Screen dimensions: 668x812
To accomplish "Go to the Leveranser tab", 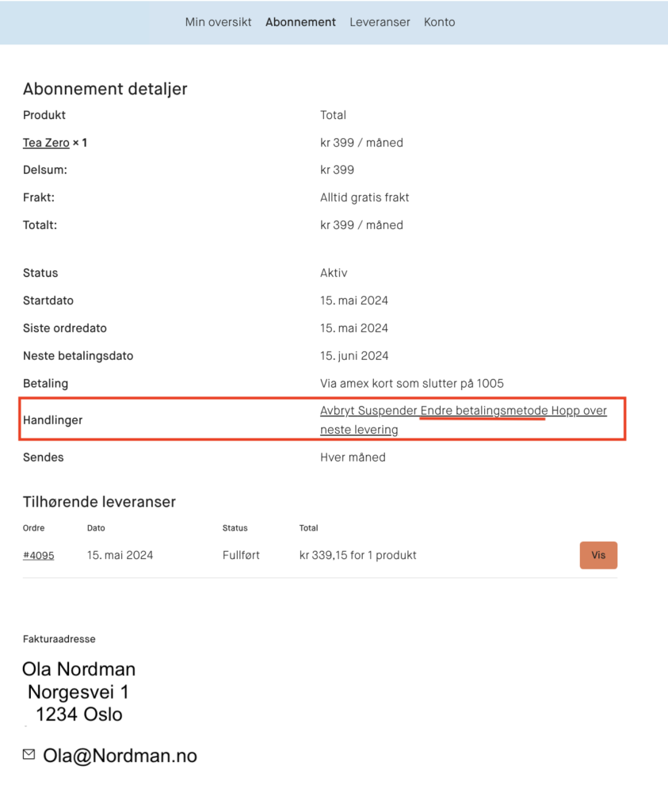I will tap(380, 22).
